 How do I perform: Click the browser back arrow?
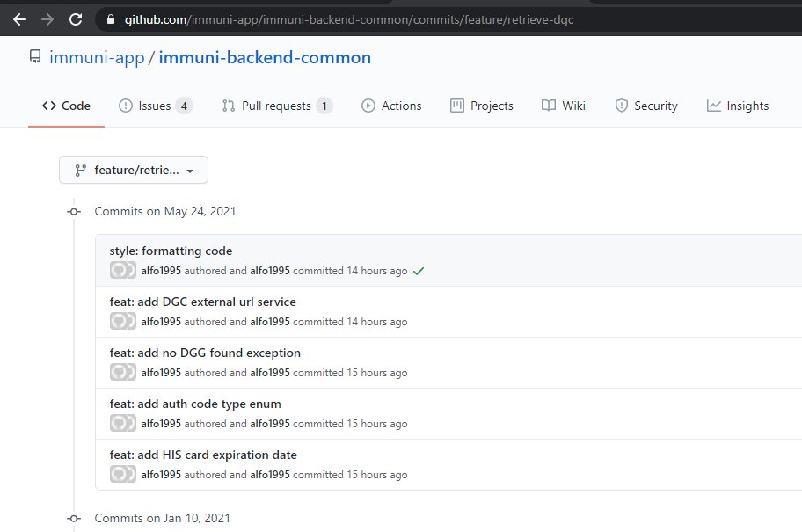point(19,19)
